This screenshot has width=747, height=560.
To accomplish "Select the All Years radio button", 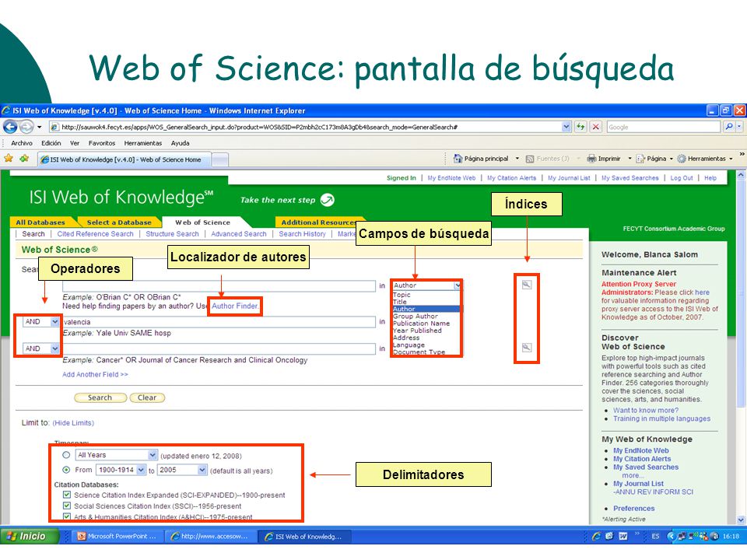I will [66, 455].
